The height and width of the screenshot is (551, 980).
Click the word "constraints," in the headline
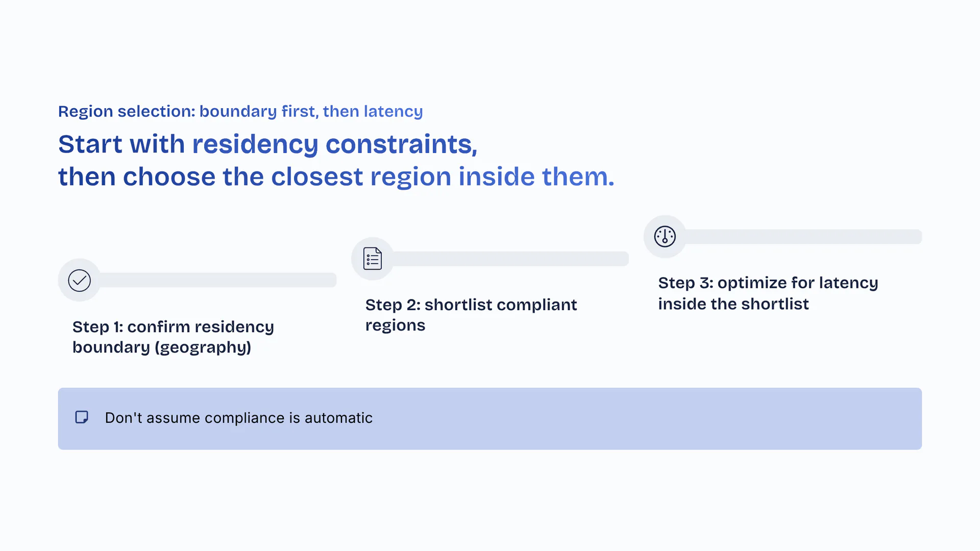point(401,144)
